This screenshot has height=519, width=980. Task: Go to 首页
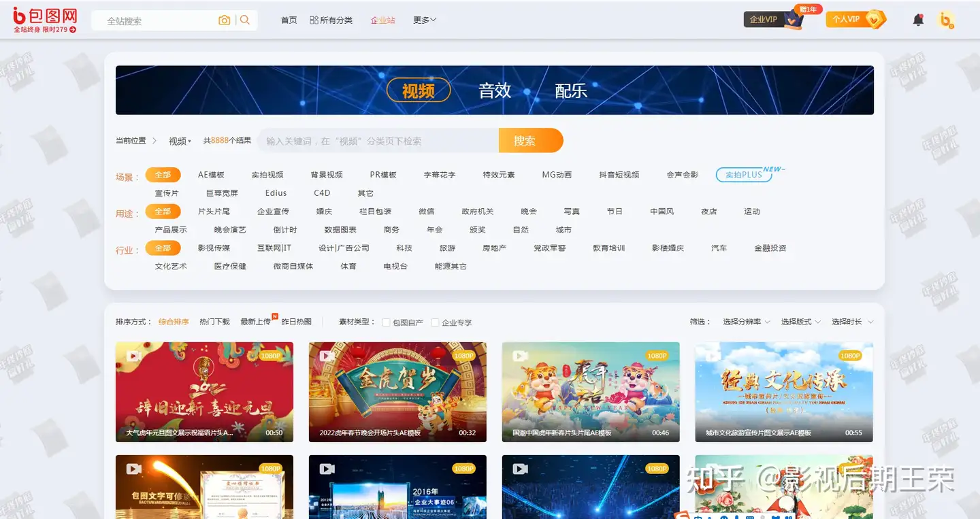289,20
